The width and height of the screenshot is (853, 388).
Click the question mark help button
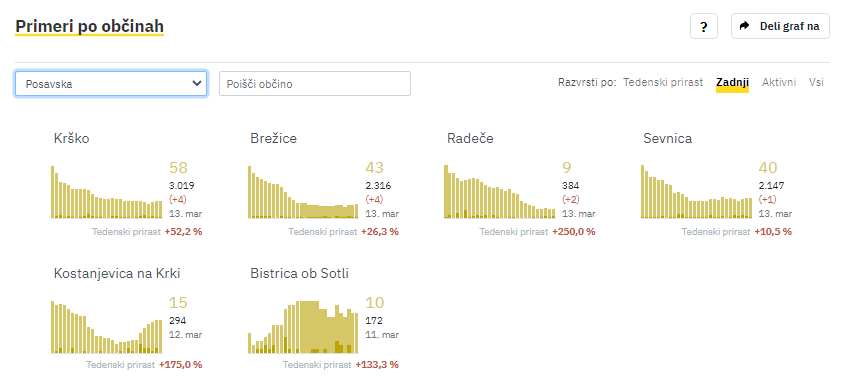click(x=703, y=26)
